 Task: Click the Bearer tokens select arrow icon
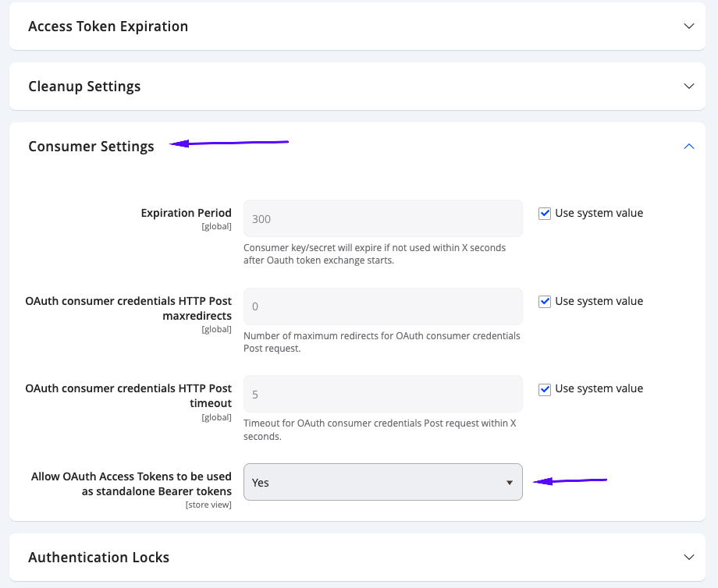pyautogui.click(x=509, y=483)
